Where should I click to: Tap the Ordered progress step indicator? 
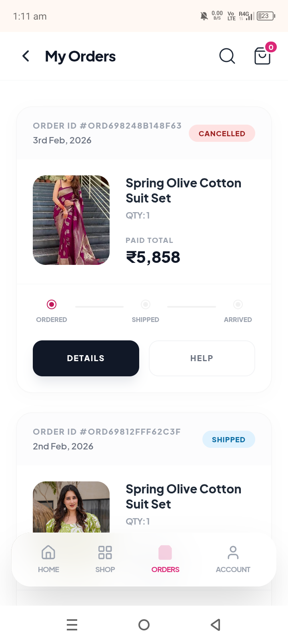tap(52, 305)
